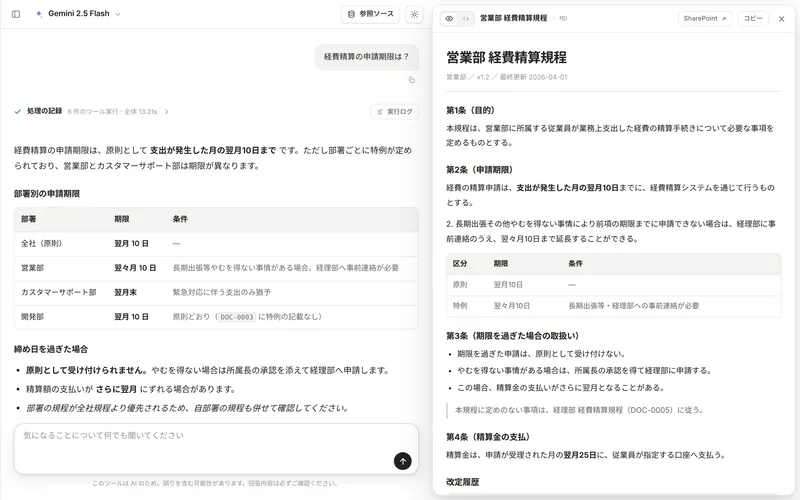Click the 第1条（目的） heading
Screen dimensions: 800x500
click(x=470, y=110)
